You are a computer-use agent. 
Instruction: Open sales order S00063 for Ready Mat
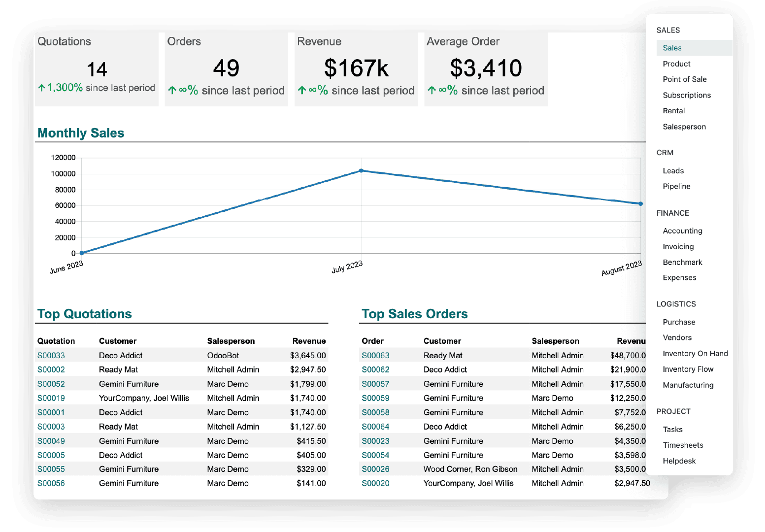pos(375,355)
